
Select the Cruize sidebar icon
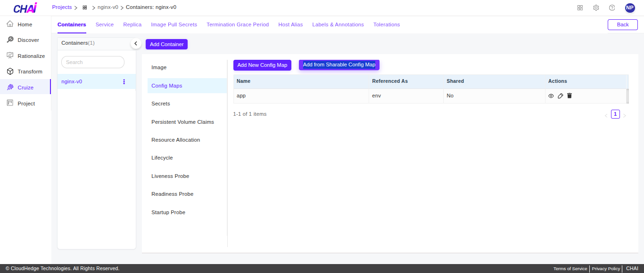click(x=9, y=87)
